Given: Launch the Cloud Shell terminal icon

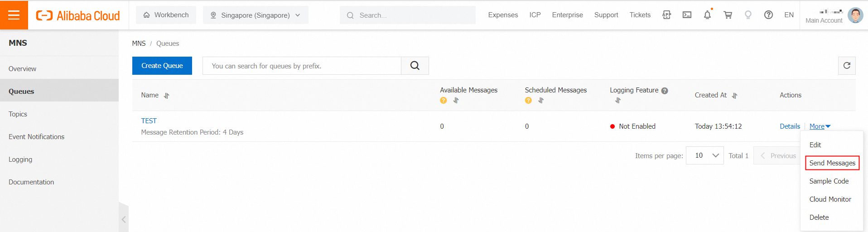Looking at the screenshot, I should 687,15.
